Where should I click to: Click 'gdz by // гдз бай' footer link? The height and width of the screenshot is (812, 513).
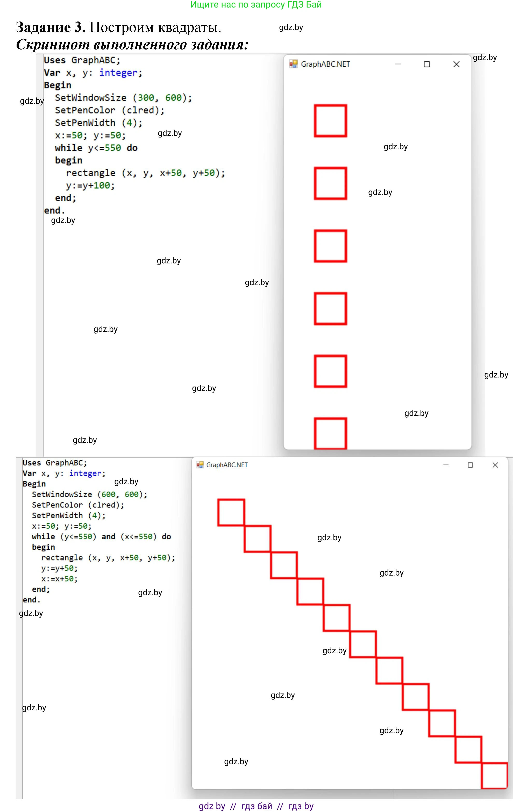coord(256,806)
